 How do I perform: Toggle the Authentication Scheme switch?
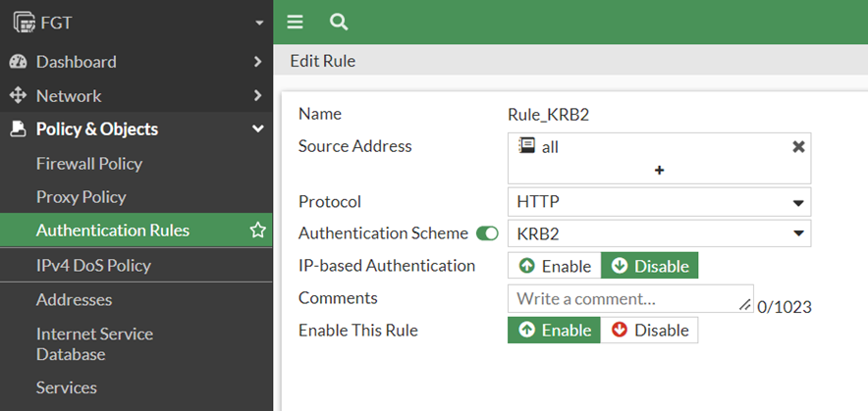click(x=487, y=233)
